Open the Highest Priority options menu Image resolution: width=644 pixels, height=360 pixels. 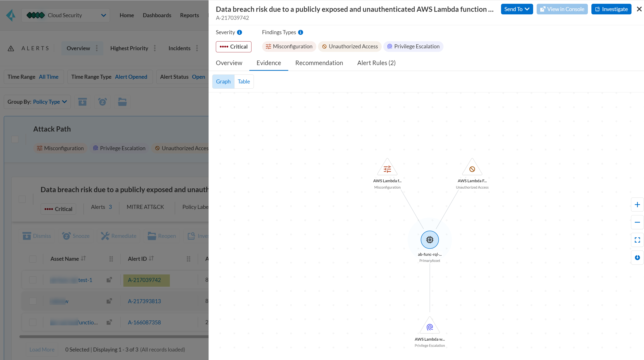(155, 48)
